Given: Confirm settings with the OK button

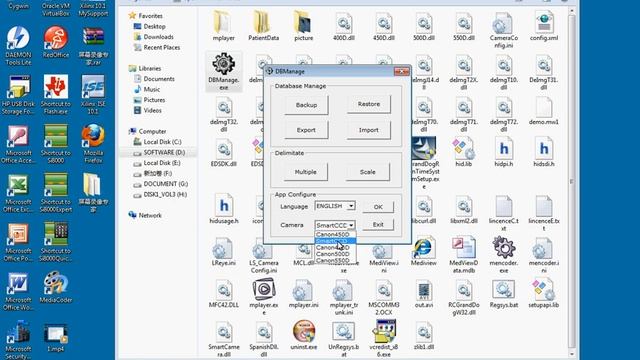Looking at the screenshot, I should 378,207.
